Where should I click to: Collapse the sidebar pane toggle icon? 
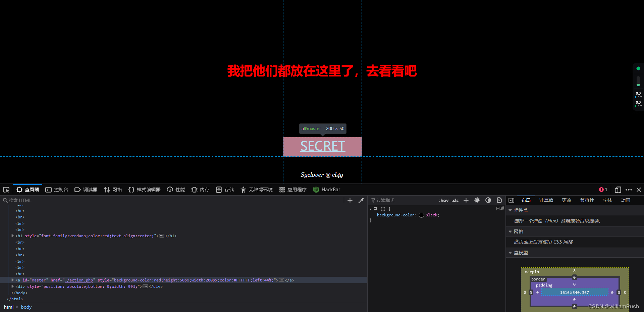[x=511, y=200]
